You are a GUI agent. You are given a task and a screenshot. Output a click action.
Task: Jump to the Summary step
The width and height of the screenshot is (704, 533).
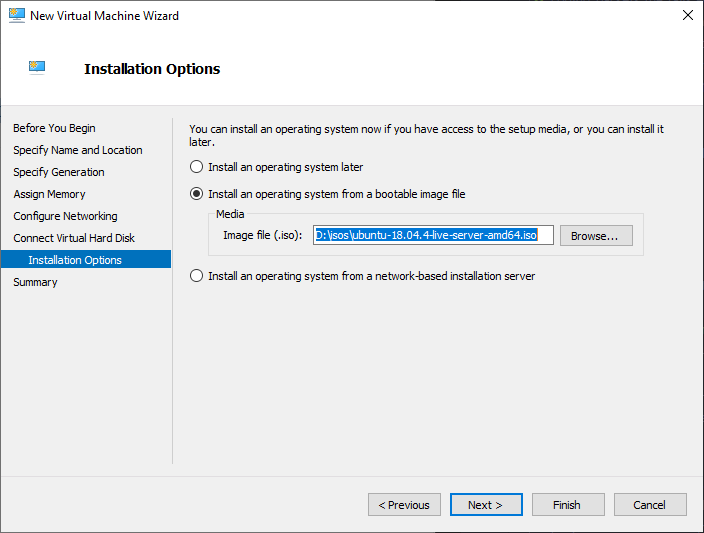point(35,282)
